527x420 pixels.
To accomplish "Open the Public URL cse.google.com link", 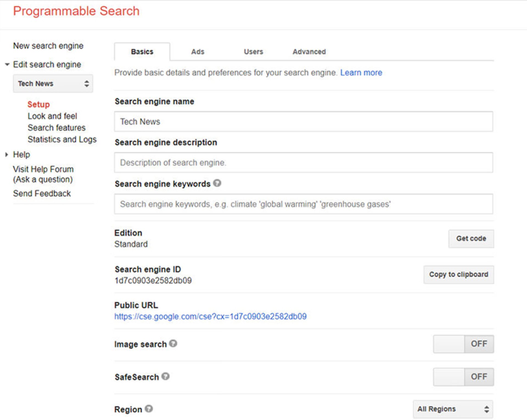I will tap(210, 316).
